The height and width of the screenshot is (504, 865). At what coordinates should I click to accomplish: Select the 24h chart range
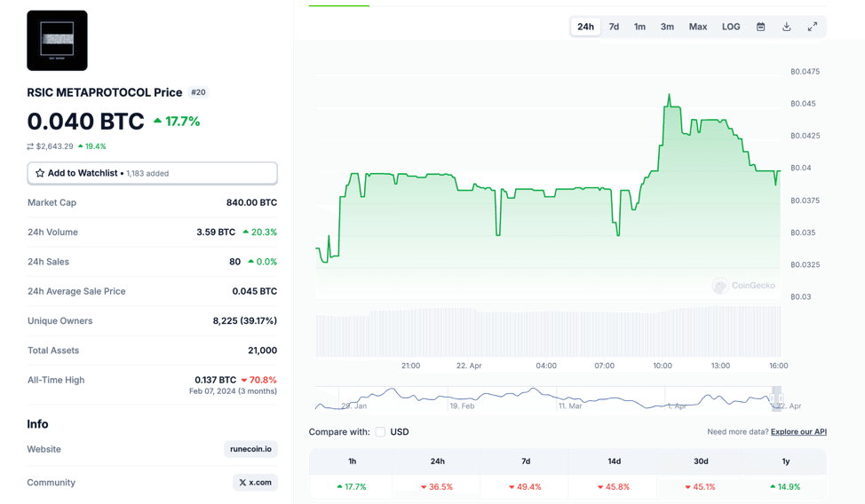point(586,27)
